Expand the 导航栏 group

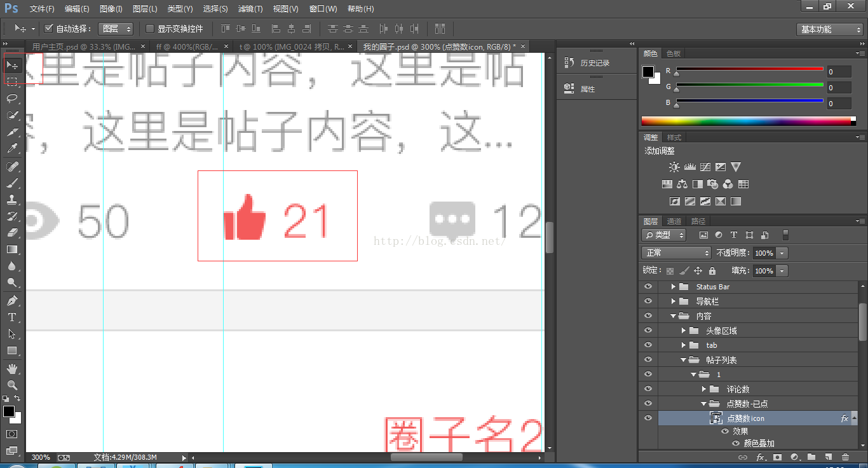point(673,301)
